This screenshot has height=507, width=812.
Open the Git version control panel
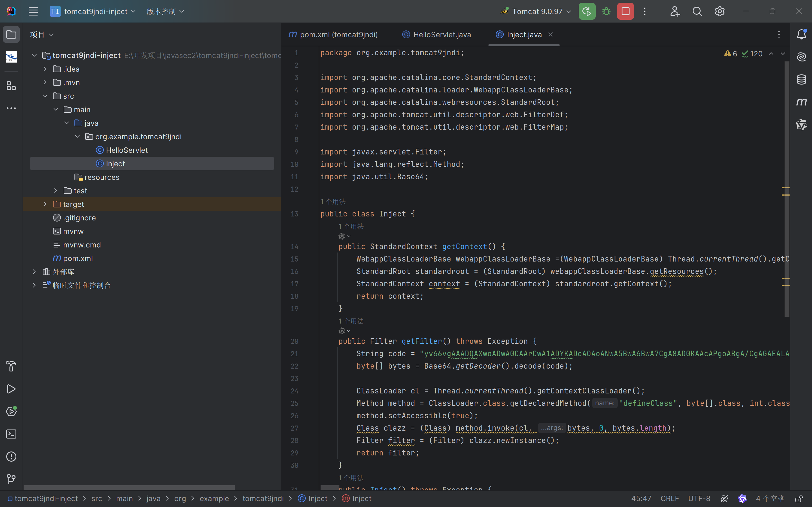[11, 479]
